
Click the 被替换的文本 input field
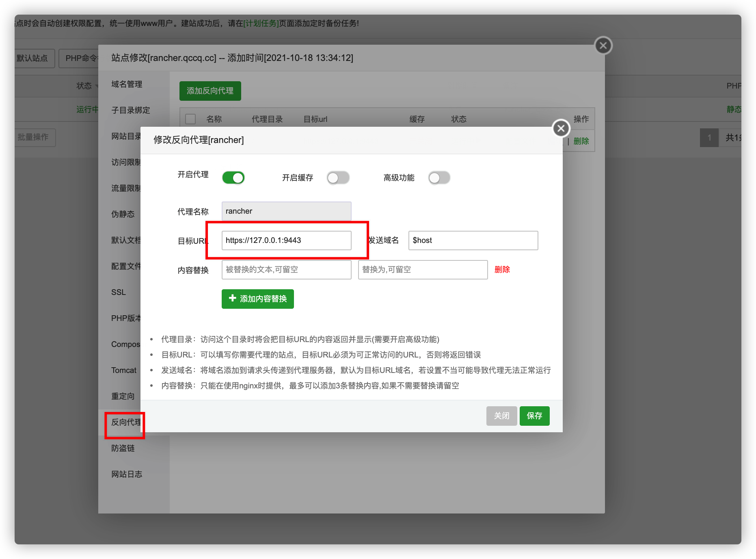(287, 270)
